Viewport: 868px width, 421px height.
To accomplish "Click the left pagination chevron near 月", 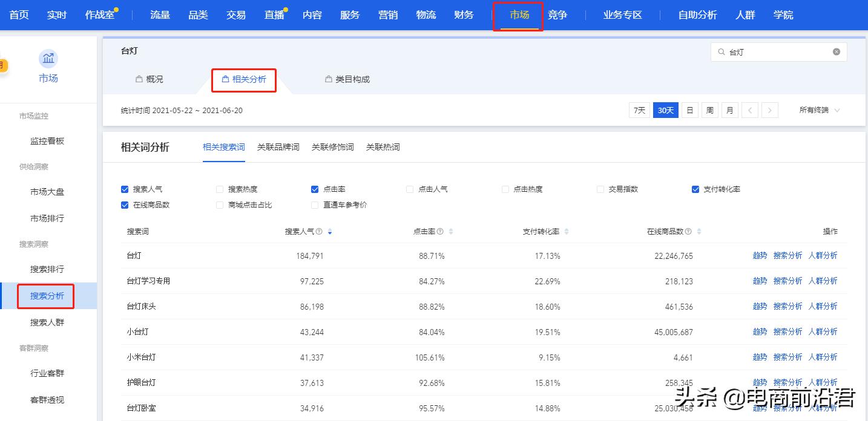I will point(751,110).
